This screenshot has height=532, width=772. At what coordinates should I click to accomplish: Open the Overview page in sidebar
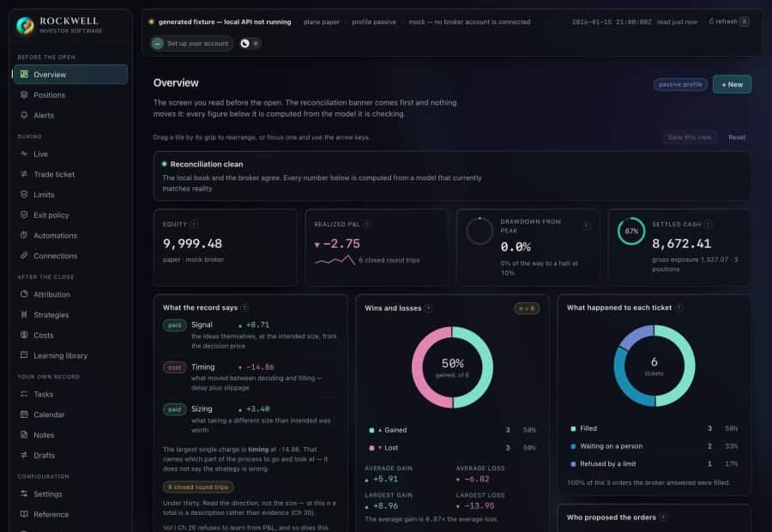pyautogui.click(x=70, y=75)
